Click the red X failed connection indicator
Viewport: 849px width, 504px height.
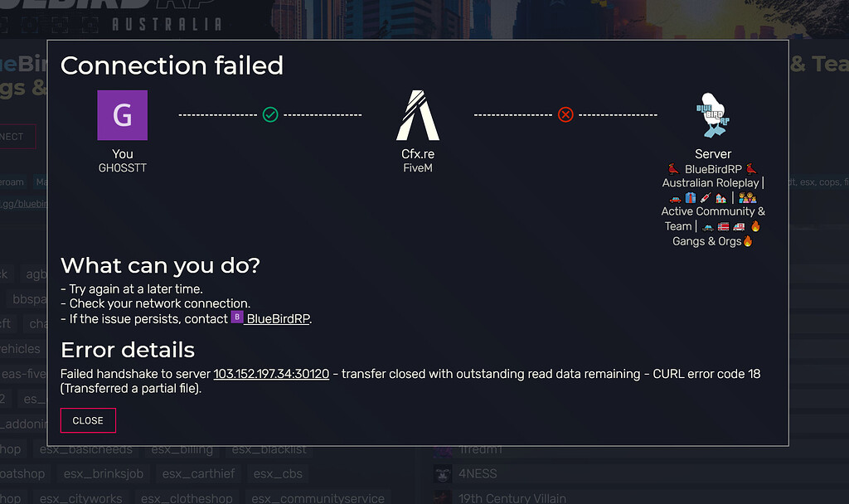coord(565,114)
